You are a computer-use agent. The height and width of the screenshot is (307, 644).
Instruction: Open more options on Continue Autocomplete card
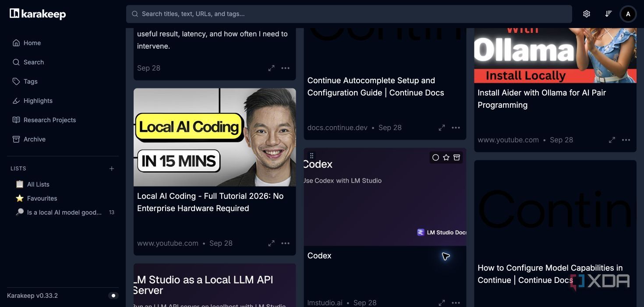456,128
